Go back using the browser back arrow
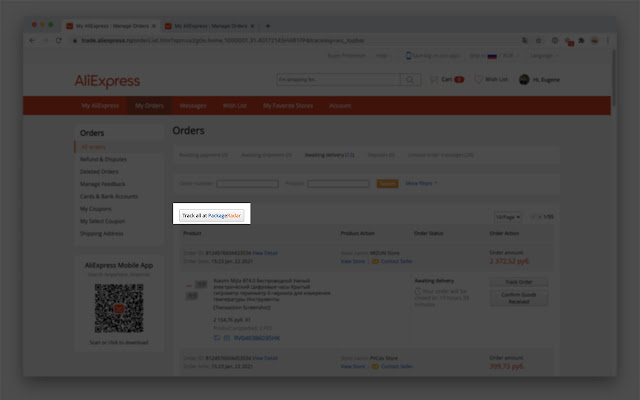The image size is (640, 400). tap(32, 40)
